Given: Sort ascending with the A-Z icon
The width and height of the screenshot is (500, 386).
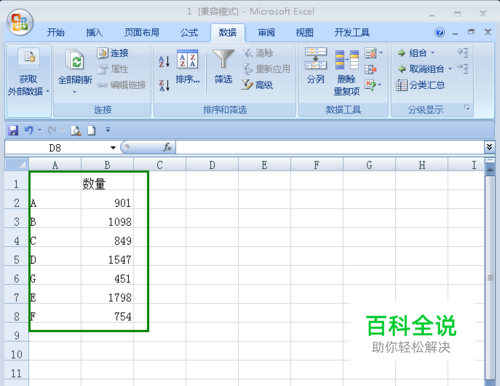Looking at the screenshot, I should click(x=164, y=61).
